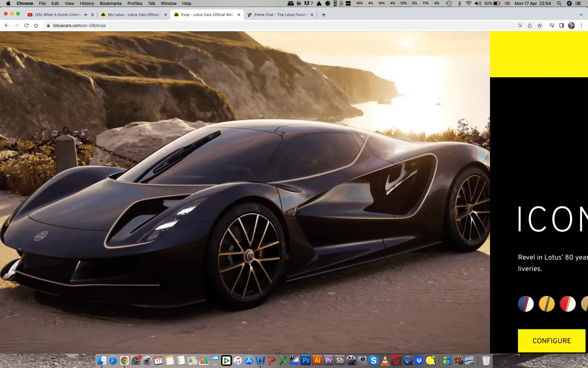
Task: Select the blue and white livery swatch
Action: pos(526,304)
